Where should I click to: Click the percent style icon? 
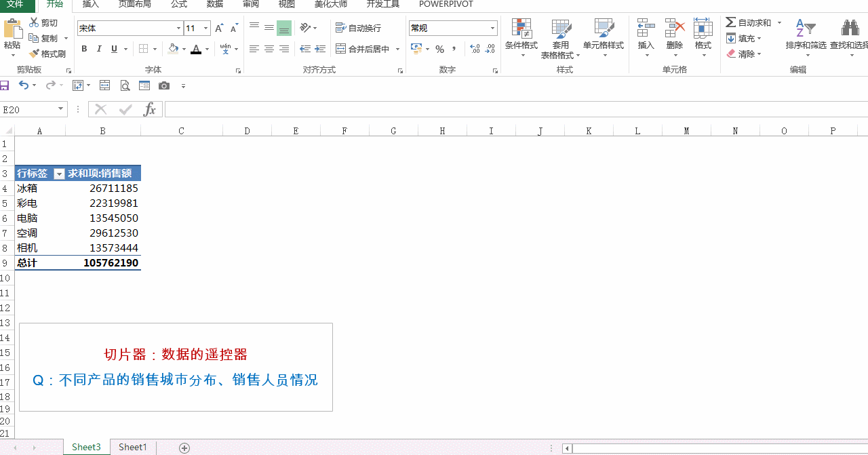point(439,49)
